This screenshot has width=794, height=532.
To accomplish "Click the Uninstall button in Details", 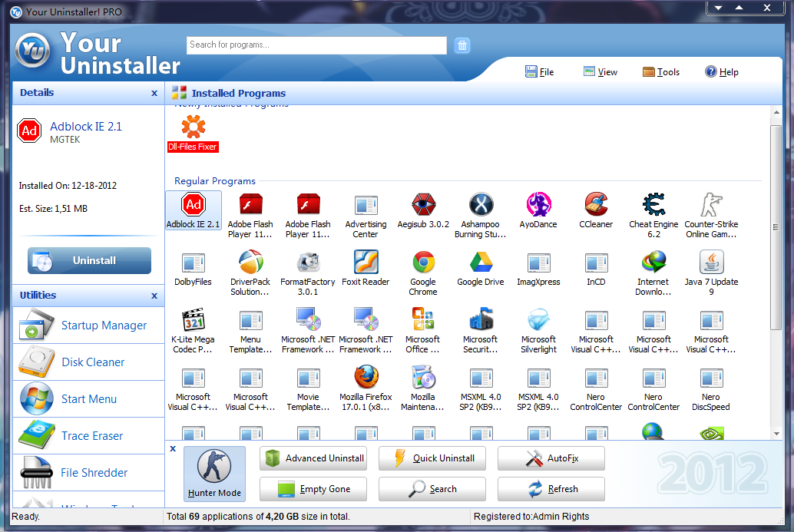I will [89, 261].
